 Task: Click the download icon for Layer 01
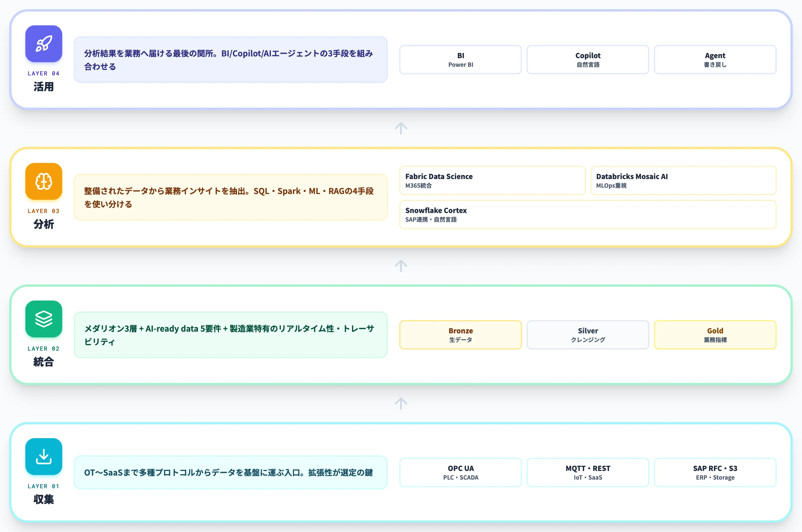[x=44, y=456]
